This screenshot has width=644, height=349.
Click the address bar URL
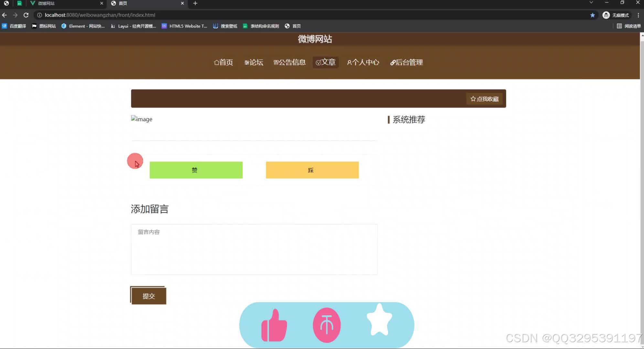[x=100, y=15]
